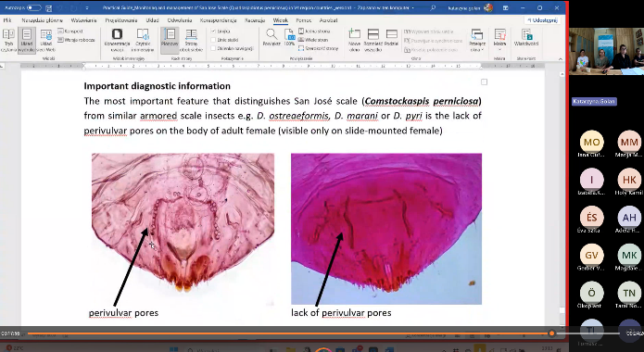
Task: Select participant avatar GV
Action: pyautogui.click(x=592, y=255)
